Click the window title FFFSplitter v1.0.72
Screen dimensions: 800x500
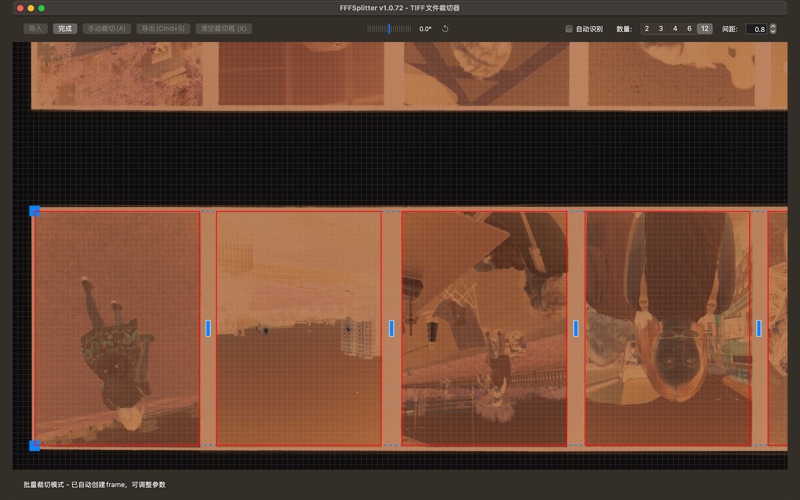[399, 8]
